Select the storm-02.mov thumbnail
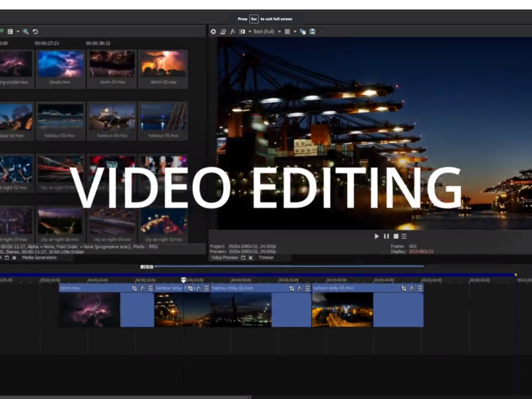532x399 pixels. click(x=163, y=68)
